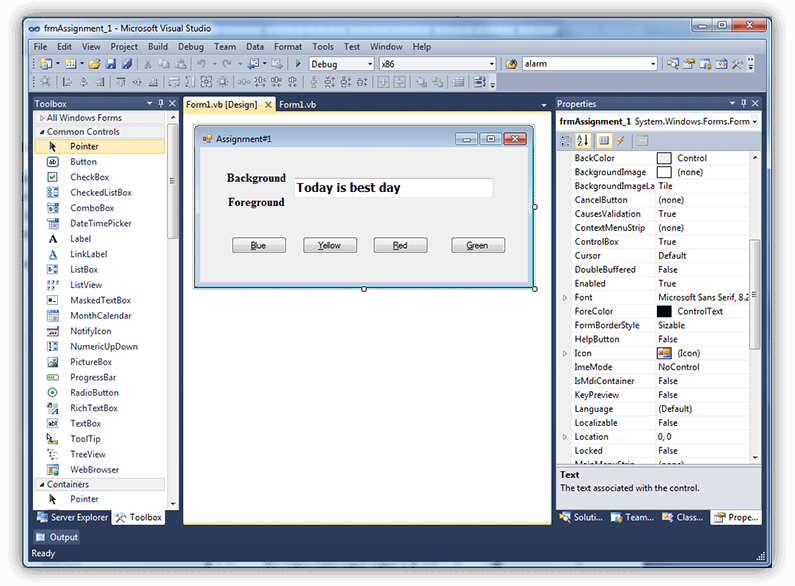Open the Tools menu
Screen dimensions: 795x586
tap(323, 47)
